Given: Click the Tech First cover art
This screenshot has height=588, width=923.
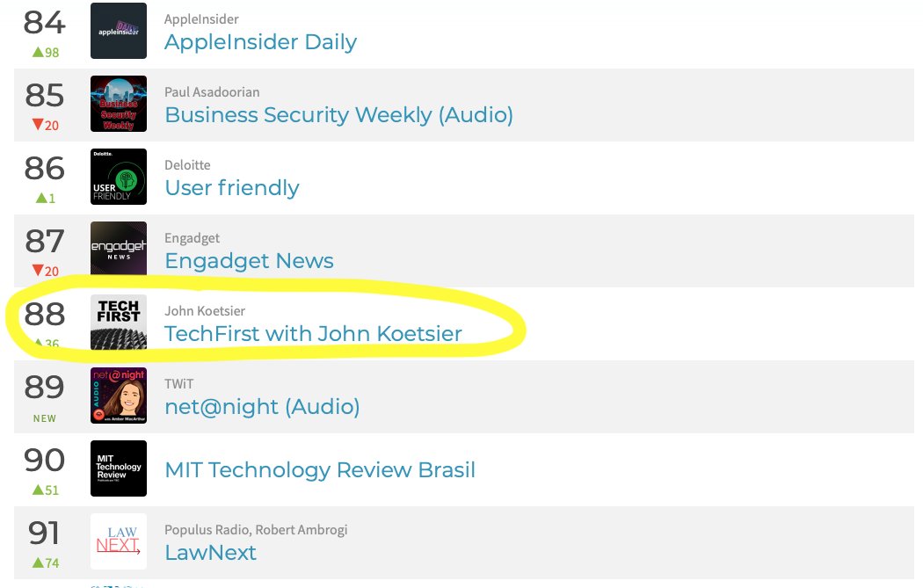Looking at the screenshot, I should [119, 322].
